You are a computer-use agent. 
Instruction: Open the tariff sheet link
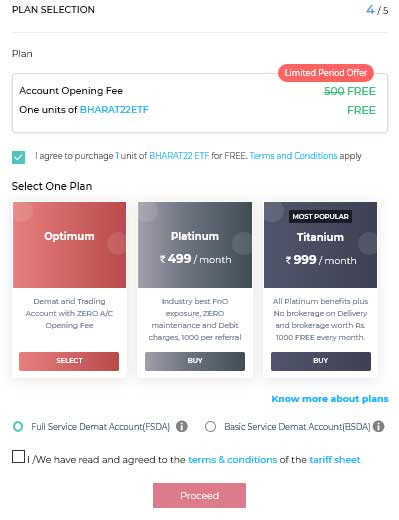click(335, 460)
